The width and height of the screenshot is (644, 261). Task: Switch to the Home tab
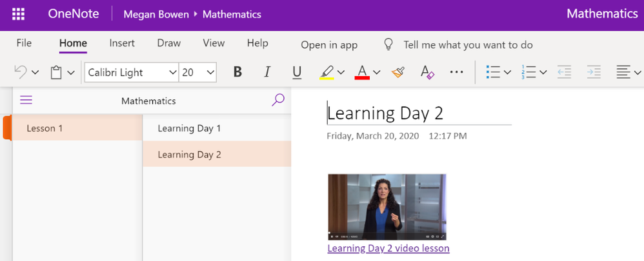pos(73,43)
